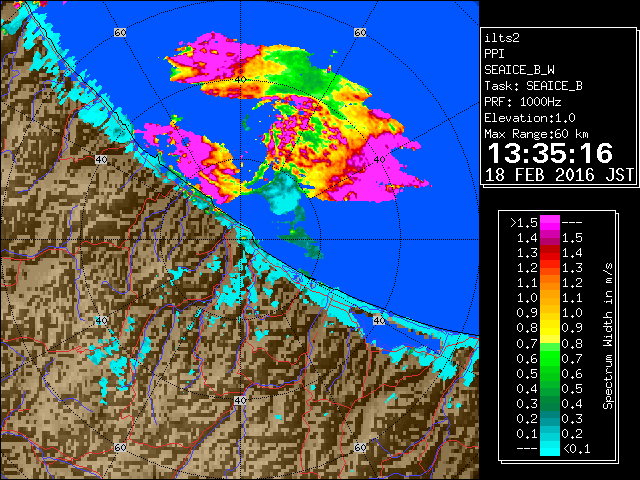
Task: Select the 'Task: SEAICE_B' line
Action: pos(533,86)
